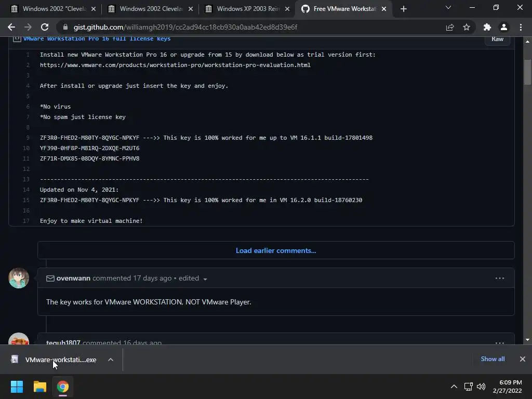Close the first Windows 2002 tab
532x399 pixels.
click(x=94, y=9)
